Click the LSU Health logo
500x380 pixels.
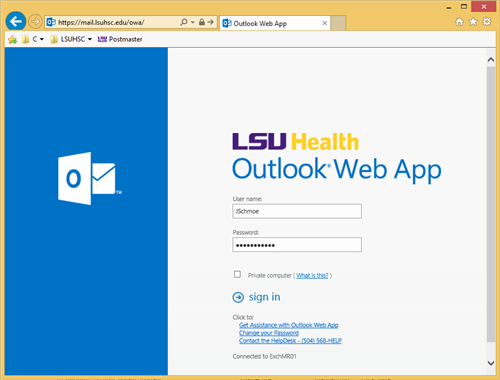(295, 141)
